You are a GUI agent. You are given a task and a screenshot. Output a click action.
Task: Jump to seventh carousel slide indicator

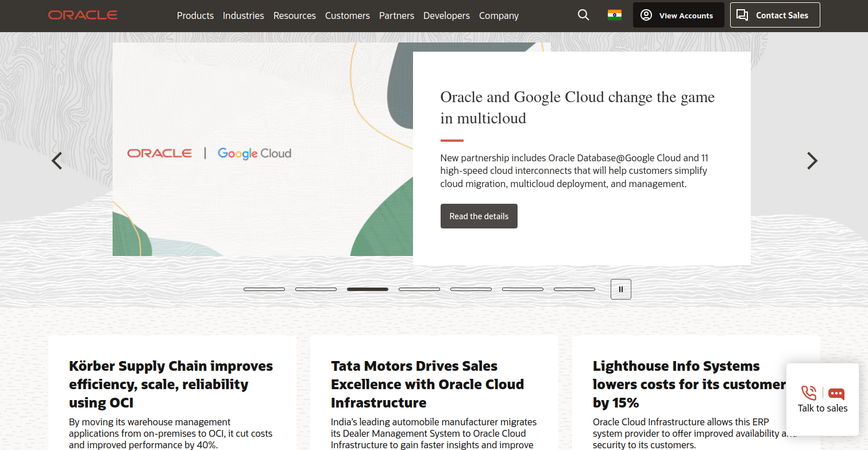click(x=574, y=289)
